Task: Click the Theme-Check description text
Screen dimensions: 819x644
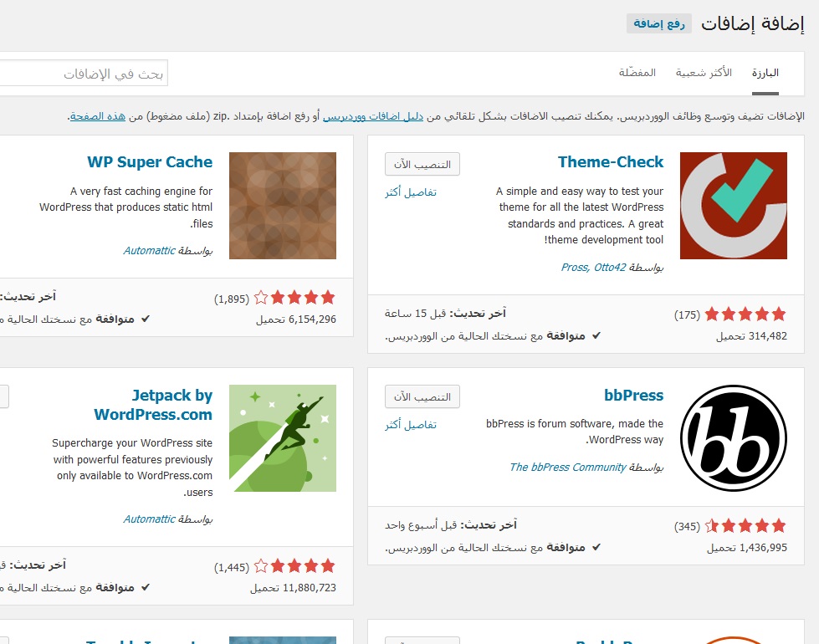Action: (579, 215)
